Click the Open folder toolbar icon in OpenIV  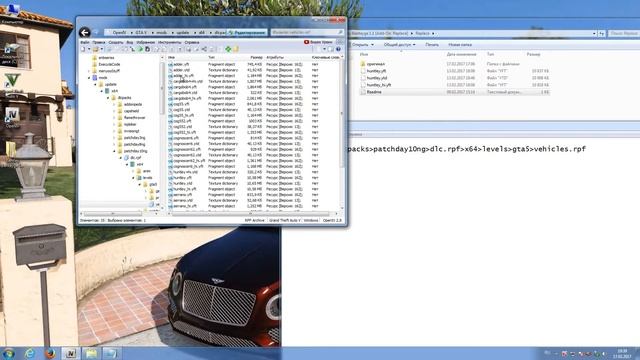96,49
